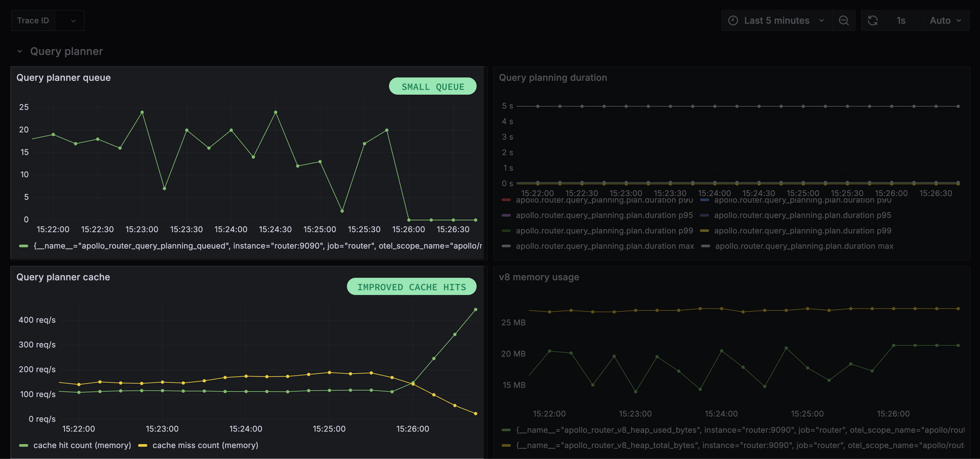Screen dimensions: 980x459
Task: Click the yellow swatch of p99 duration legend
Action: click(x=704, y=231)
